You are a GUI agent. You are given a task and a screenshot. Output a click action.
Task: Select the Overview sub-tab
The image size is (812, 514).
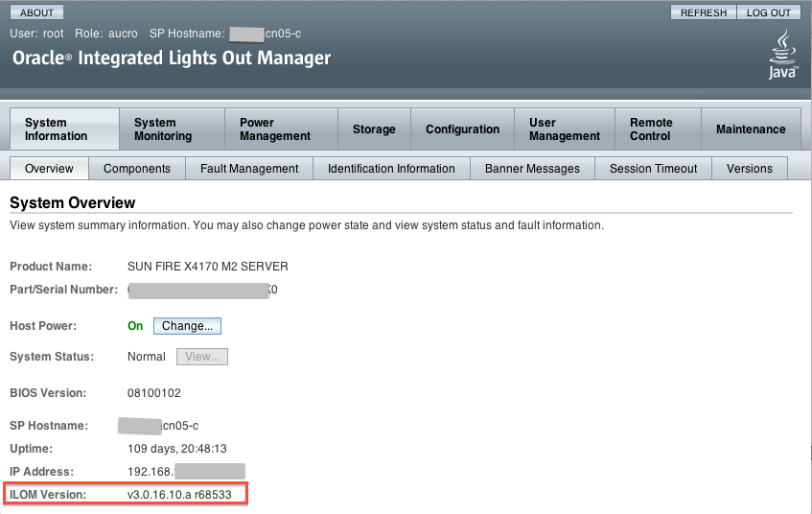49,169
